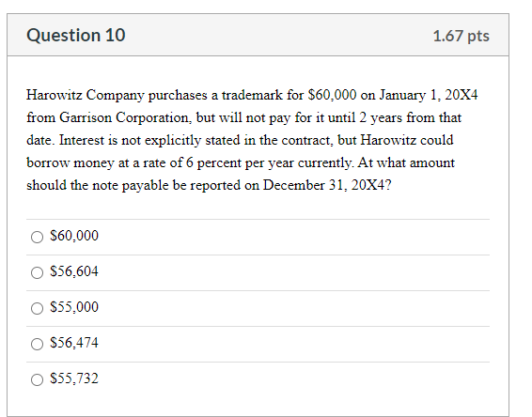Click the $55,732 answer label text

click(x=74, y=378)
